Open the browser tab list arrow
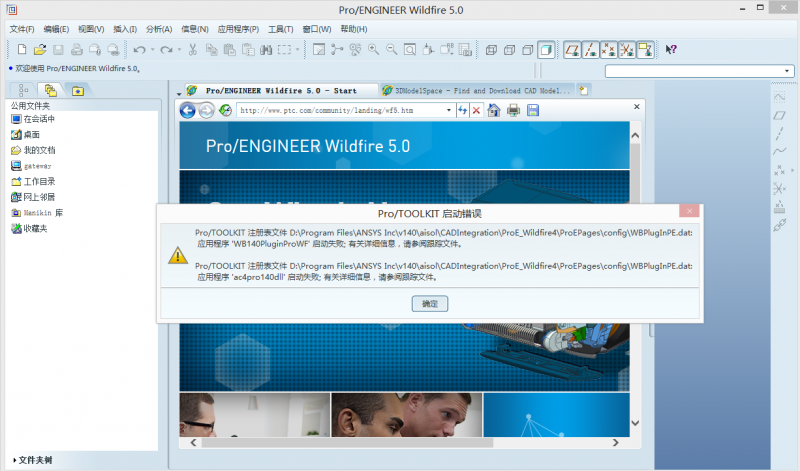Viewport: 800px width, 471px height. pos(179,93)
